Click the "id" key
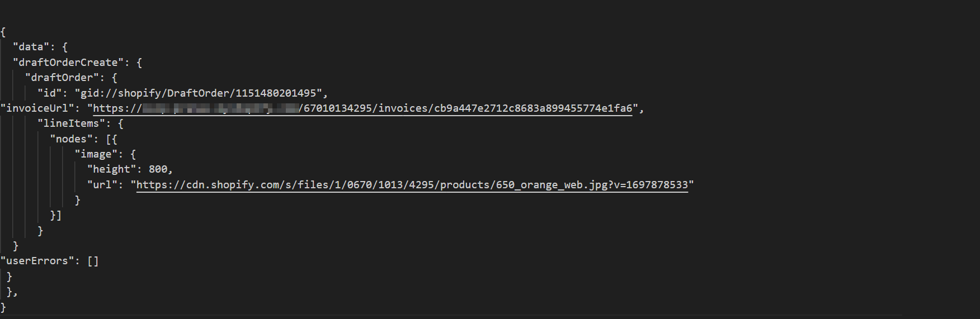 coord(50,93)
